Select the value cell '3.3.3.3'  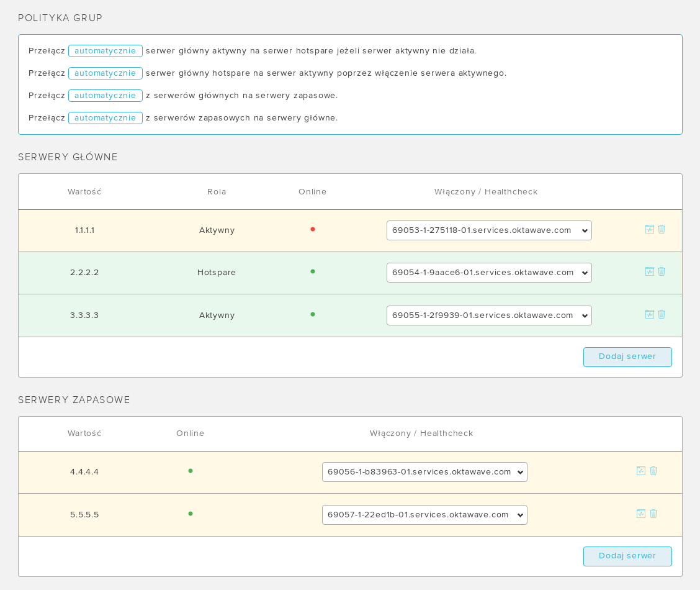(84, 315)
